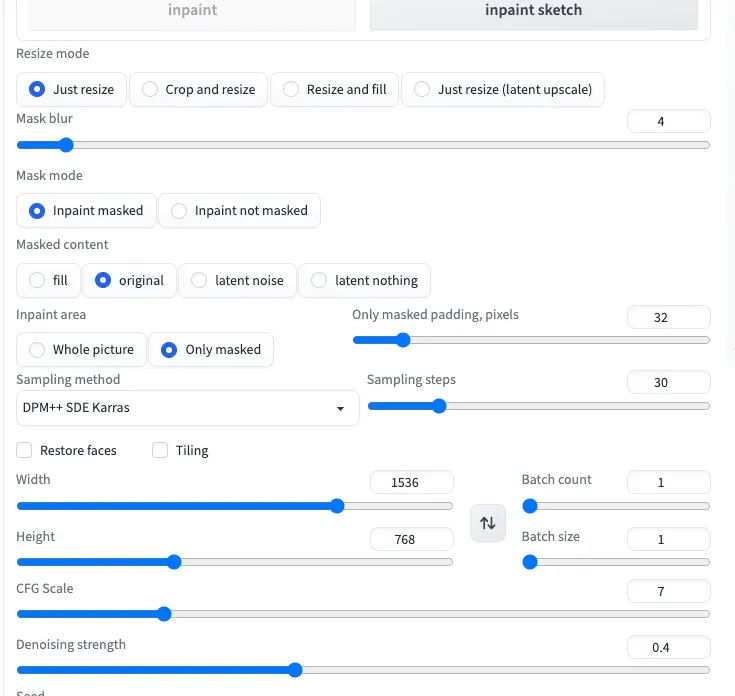The image size is (735, 696).
Task: Enable the Restore faces checkbox
Action: click(25, 450)
